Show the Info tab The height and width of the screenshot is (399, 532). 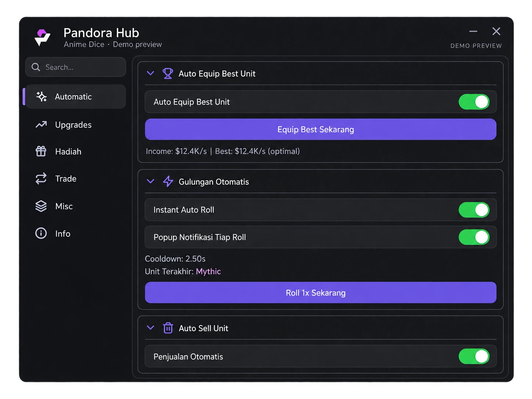pyautogui.click(x=76, y=233)
